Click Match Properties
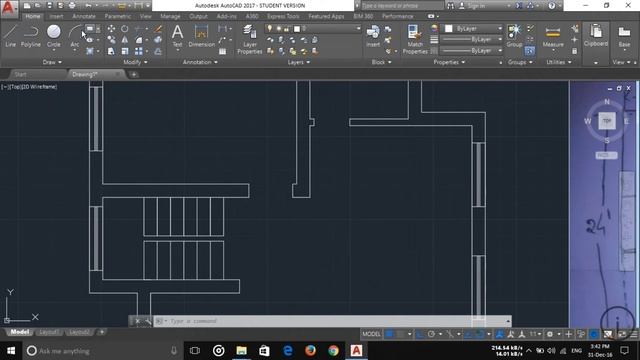This screenshot has height=360, width=640. (415, 39)
